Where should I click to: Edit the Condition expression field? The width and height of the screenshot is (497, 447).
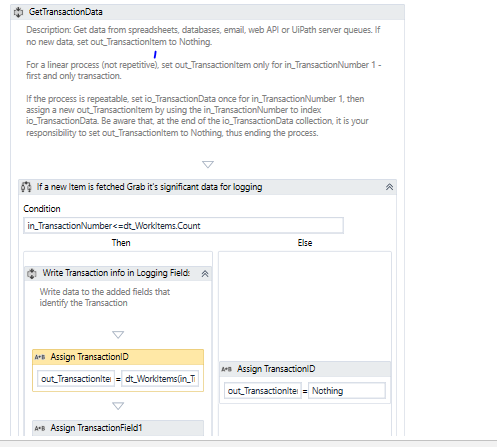(x=183, y=226)
